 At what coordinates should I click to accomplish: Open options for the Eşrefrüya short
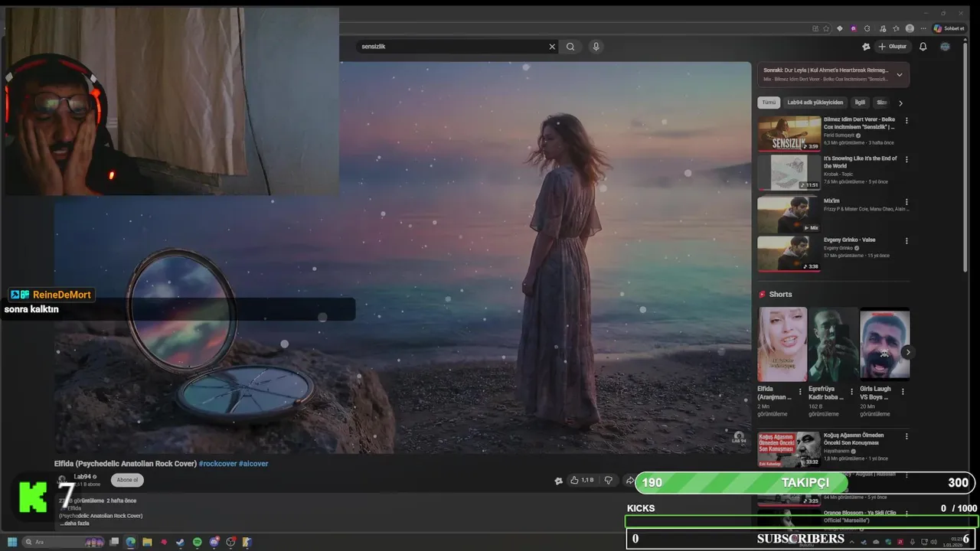click(851, 391)
